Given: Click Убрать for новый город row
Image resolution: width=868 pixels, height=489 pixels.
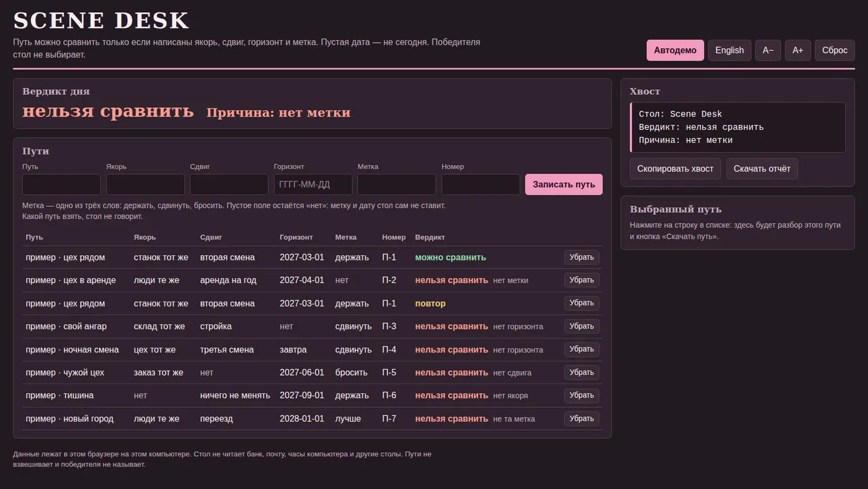Looking at the screenshot, I should [x=582, y=419].
